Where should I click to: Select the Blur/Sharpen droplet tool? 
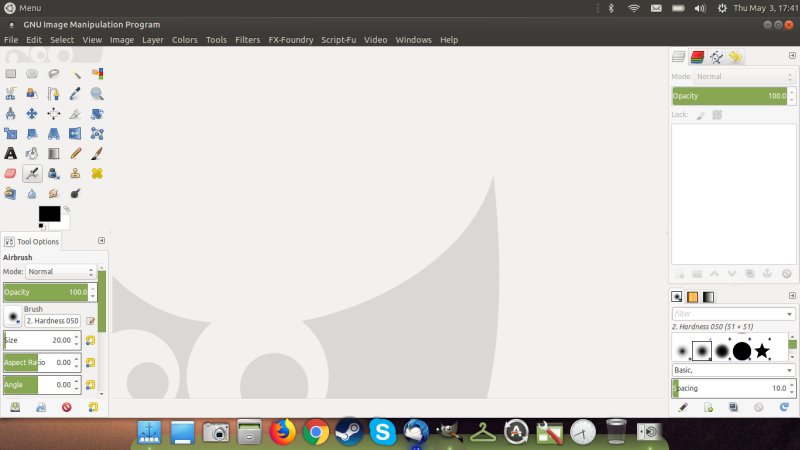coord(32,193)
